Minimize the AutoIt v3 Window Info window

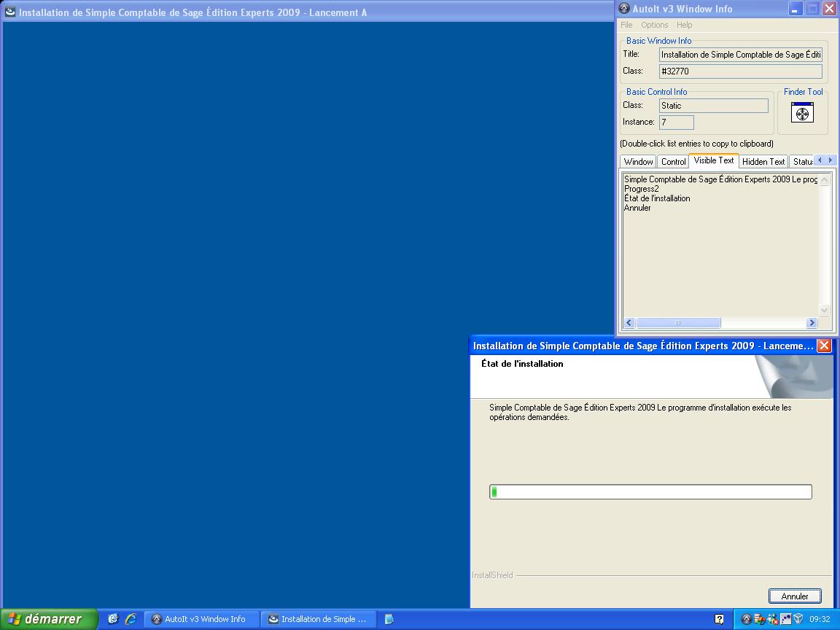(795, 9)
